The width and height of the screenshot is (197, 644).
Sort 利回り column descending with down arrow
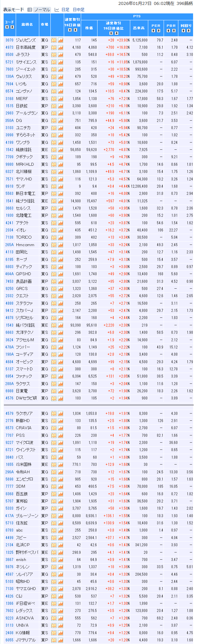point(188,31)
